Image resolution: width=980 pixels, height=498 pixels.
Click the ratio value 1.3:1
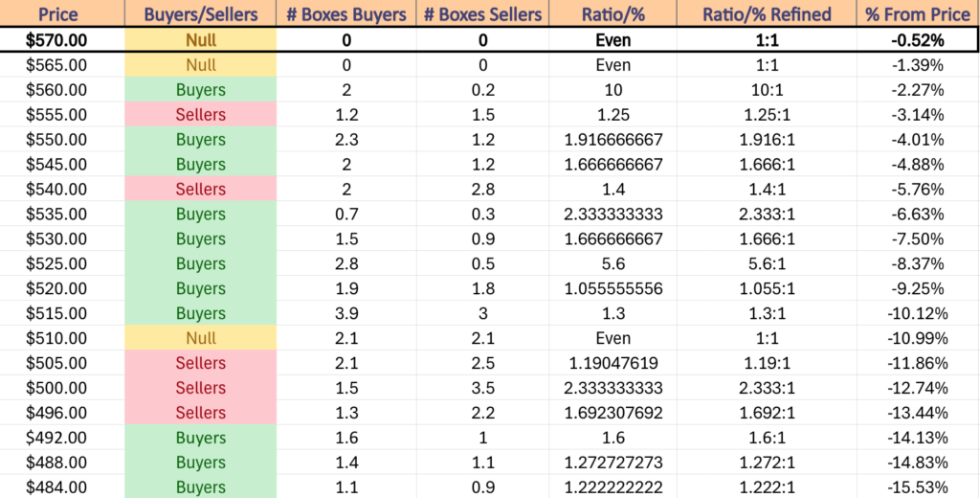767,313
